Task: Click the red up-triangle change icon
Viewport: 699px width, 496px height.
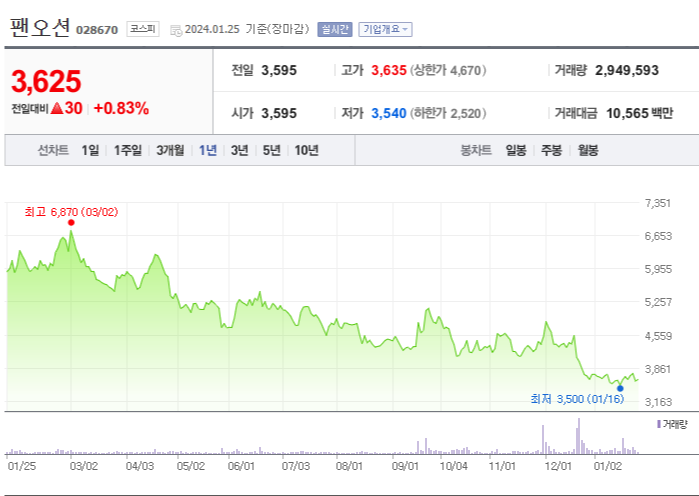Action: tap(57, 108)
